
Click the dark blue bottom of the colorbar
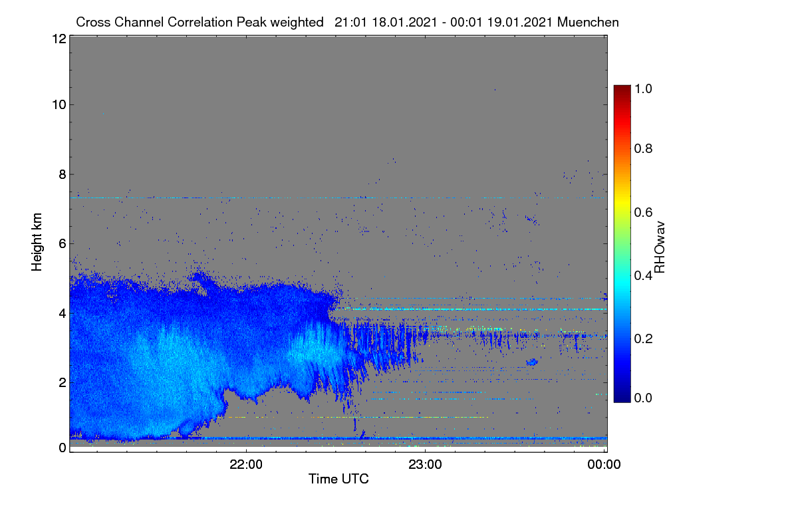622,398
